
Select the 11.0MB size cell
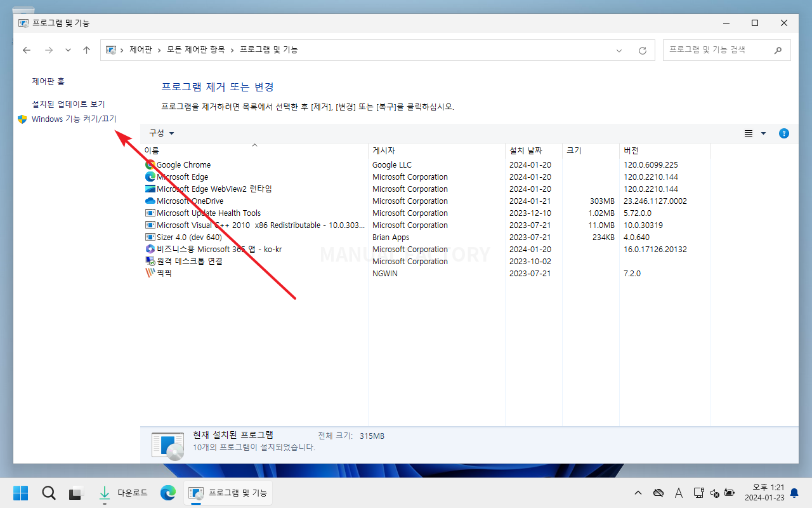tap(601, 225)
